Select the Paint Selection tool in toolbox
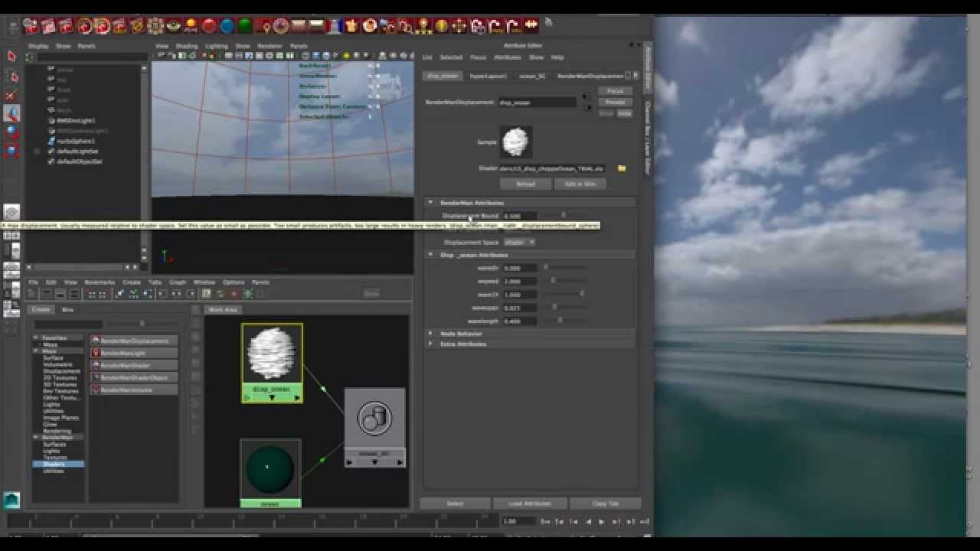This screenshot has width=980, height=551. [x=11, y=95]
